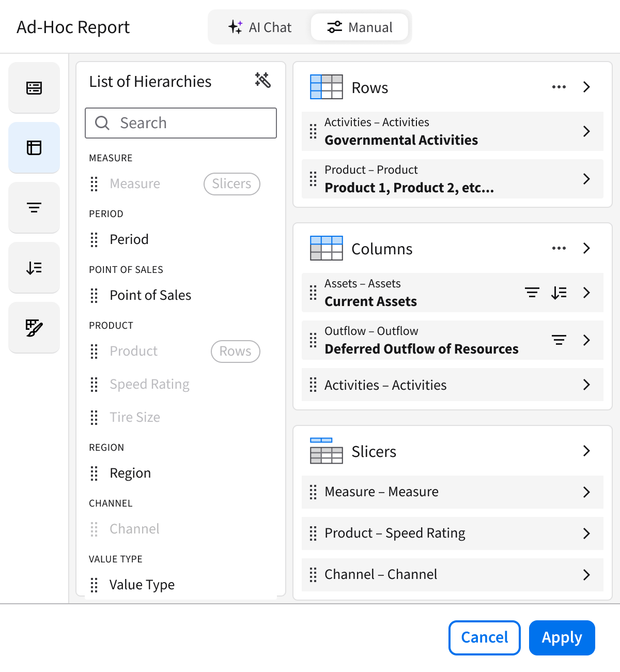620x672 pixels.
Task: Switch to the Manual tab
Action: [x=360, y=27]
